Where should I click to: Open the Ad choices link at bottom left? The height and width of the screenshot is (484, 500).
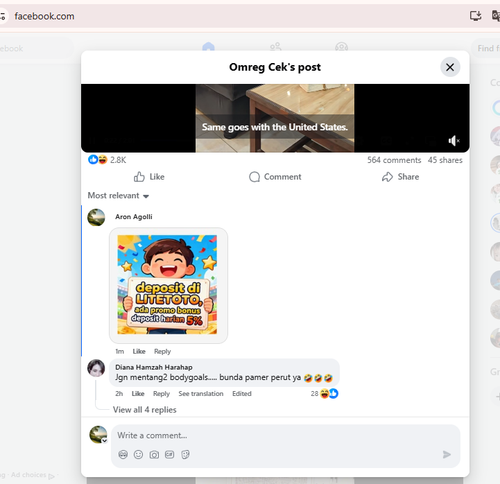[x=32, y=475]
